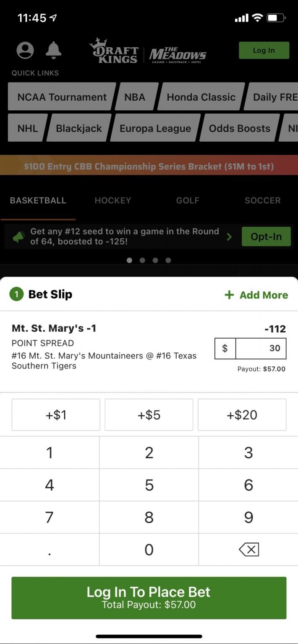The width and height of the screenshot is (298, 644).
Task: Opt in to the #12 seed boost
Action: 266,236
